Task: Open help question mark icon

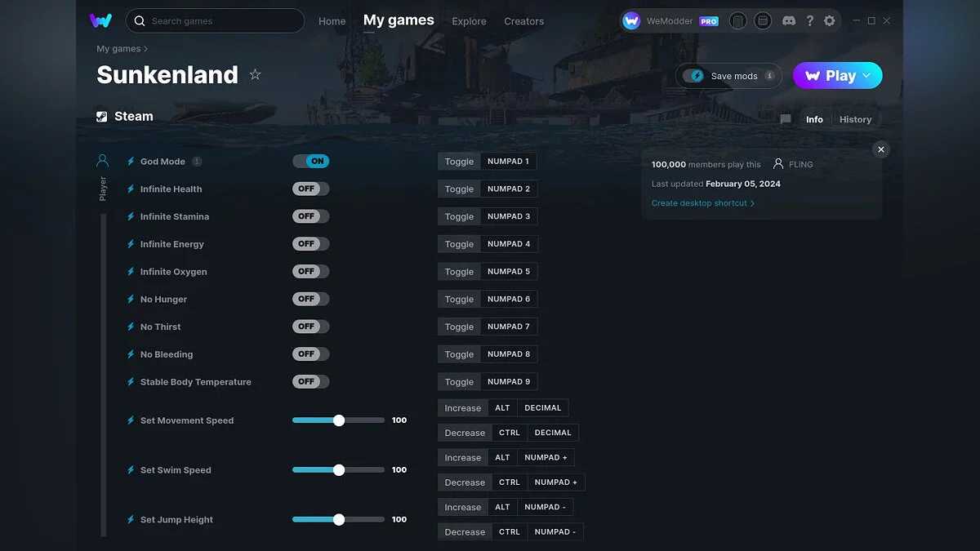Action: (809, 20)
